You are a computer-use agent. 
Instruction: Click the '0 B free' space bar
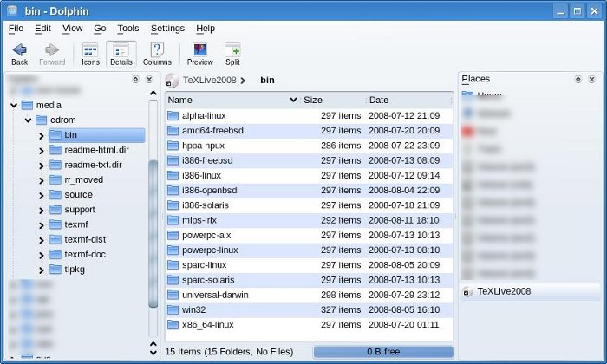383,352
